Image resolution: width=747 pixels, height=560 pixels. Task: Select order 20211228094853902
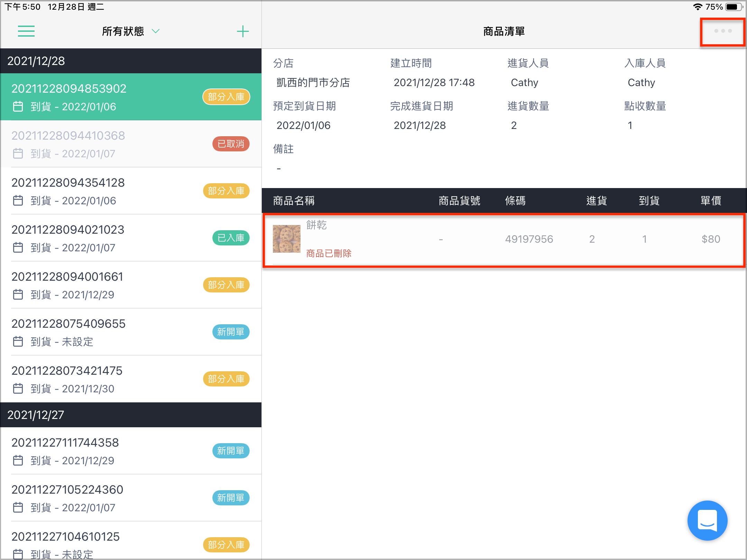click(131, 97)
